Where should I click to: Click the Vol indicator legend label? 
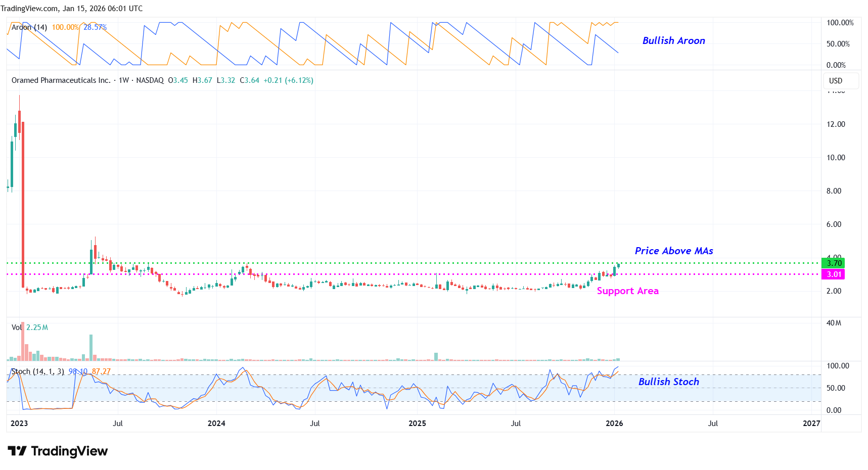(x=17, y=327)
